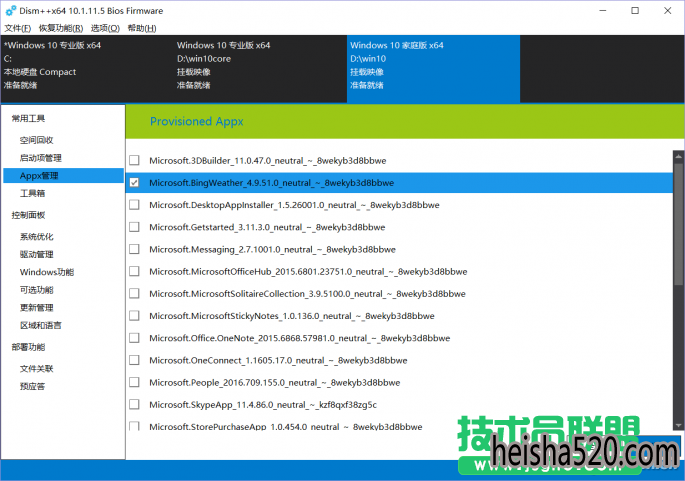Open the 文件(F) menu

click(17, 28)
